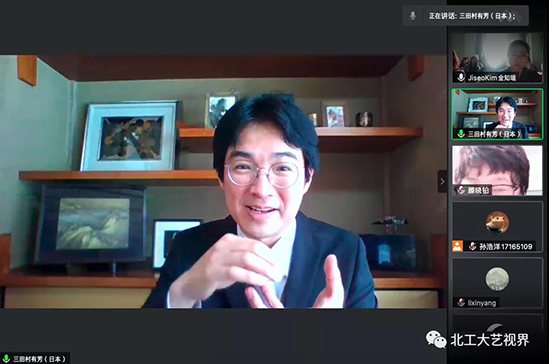Select JiseoKim 金知瑞 video thumbnail
The image size is (549, 364).
pyautogui.click(x=497, y=58)
